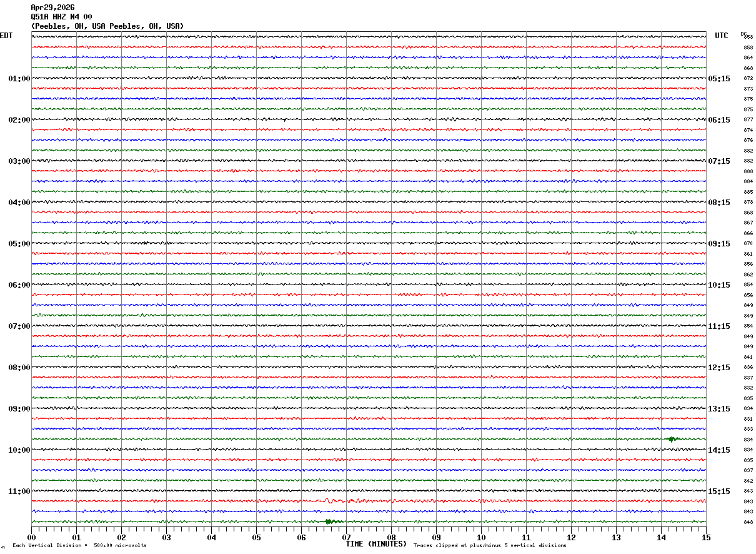This screenshot has width=756, height=554.
Task: Click the 11:00 EDT hour label
Action: [19, 491]
